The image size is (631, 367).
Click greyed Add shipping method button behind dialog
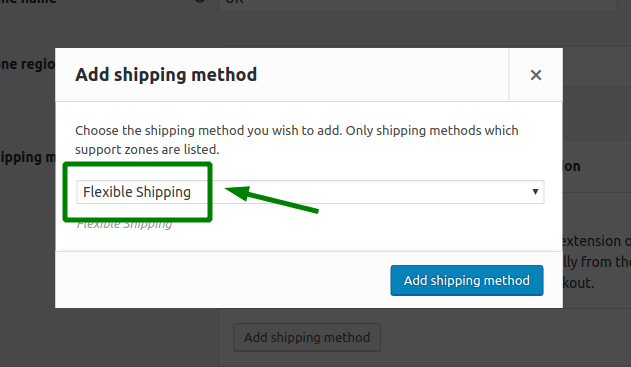[x=307, y=337]
